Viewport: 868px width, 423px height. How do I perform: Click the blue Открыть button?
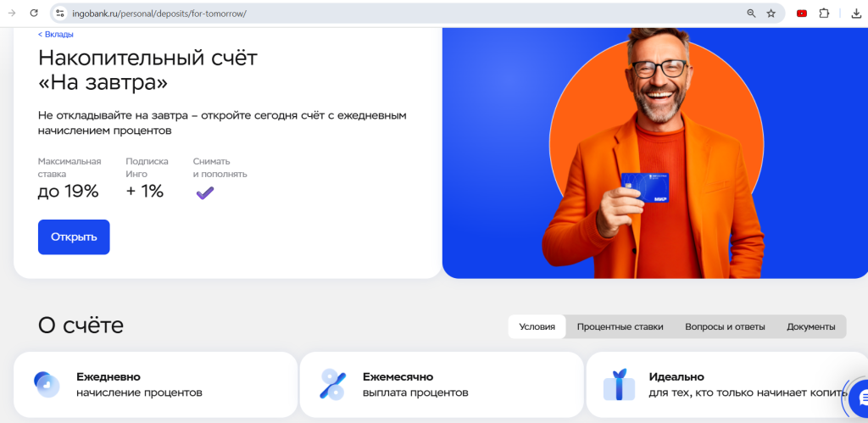pyautogui.click(x=74, y=237)
